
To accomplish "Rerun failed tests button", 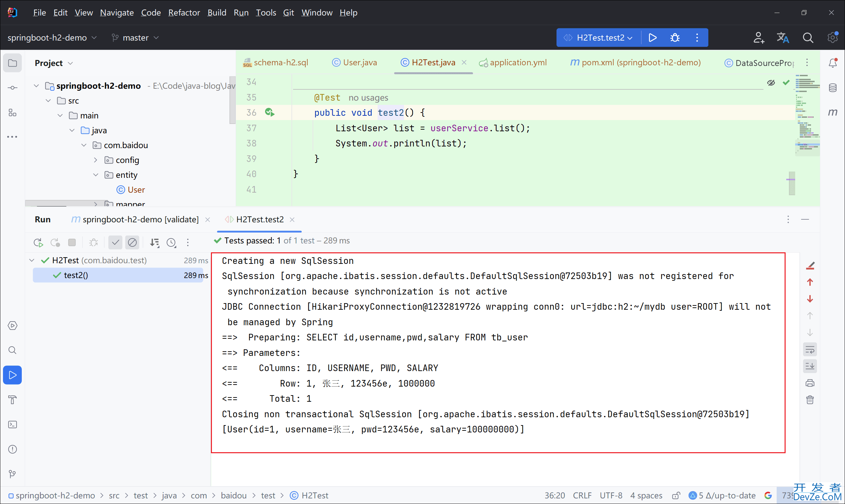I will 55,242.
